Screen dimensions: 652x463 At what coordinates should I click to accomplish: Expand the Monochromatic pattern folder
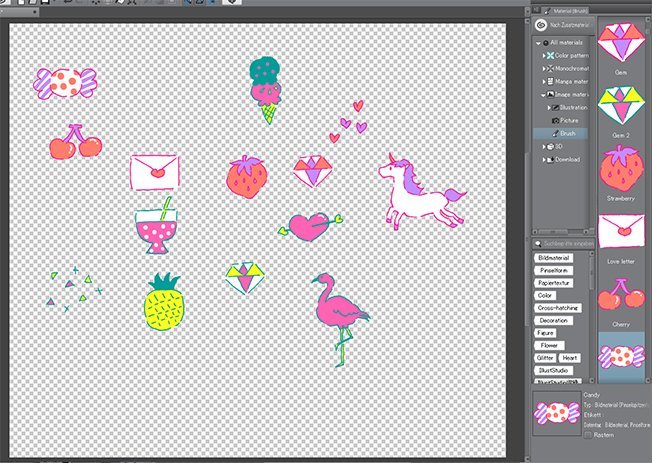[x=544, y=69]
